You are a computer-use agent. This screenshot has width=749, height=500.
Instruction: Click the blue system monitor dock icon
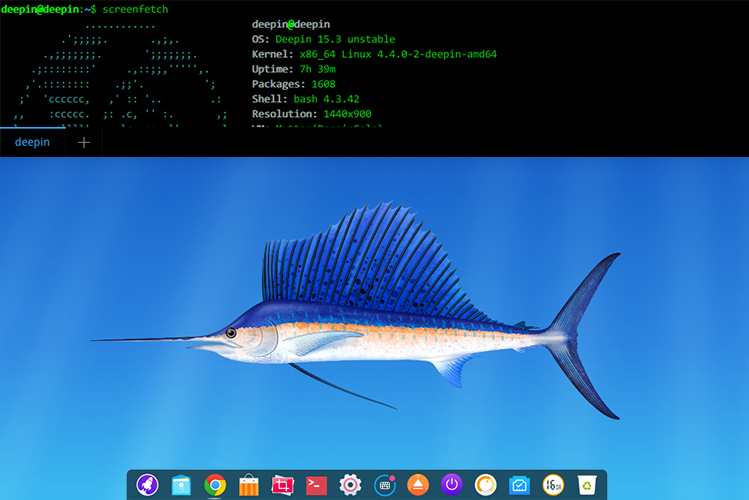tap(519, 485)
